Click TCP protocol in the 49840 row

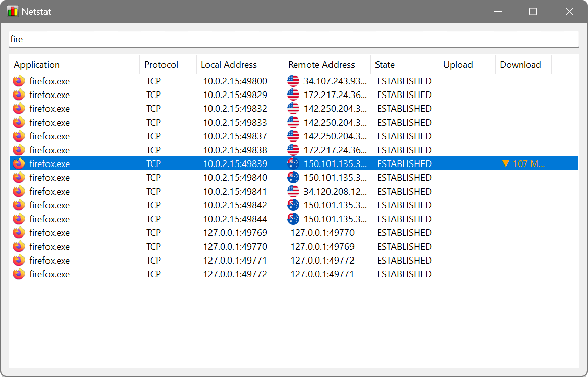point(153,177)
